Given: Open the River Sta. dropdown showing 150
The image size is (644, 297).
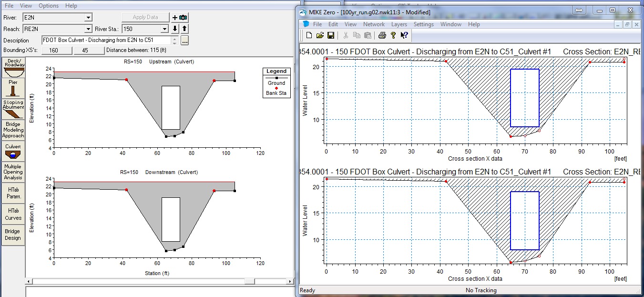Looking at the screenshot, I should (x=165, y=29).
